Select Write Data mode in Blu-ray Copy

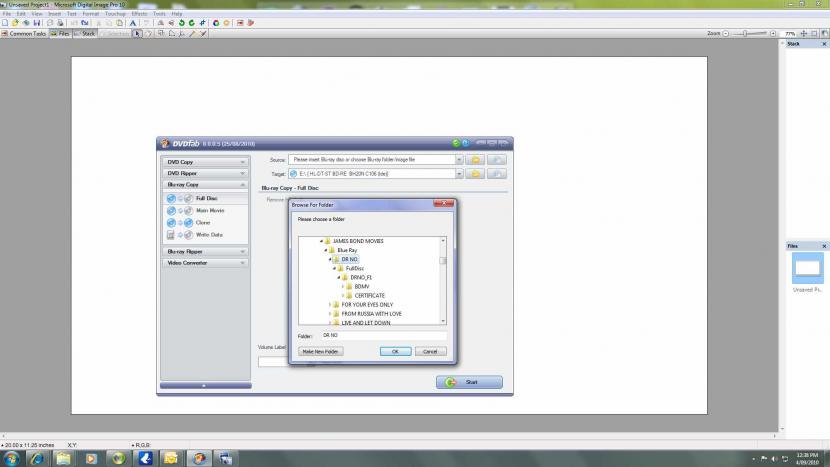[205, 235]
